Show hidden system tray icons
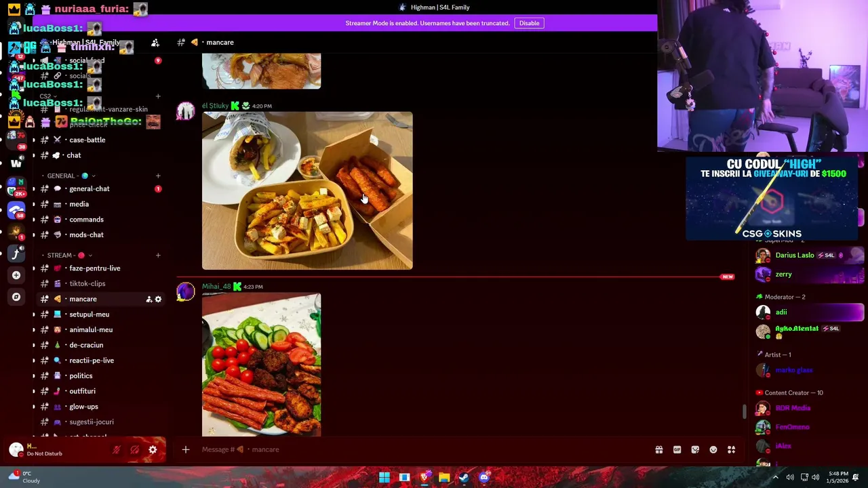Viewport: 868px width, 488px height. pyautogui.click(x=775, y=477)
